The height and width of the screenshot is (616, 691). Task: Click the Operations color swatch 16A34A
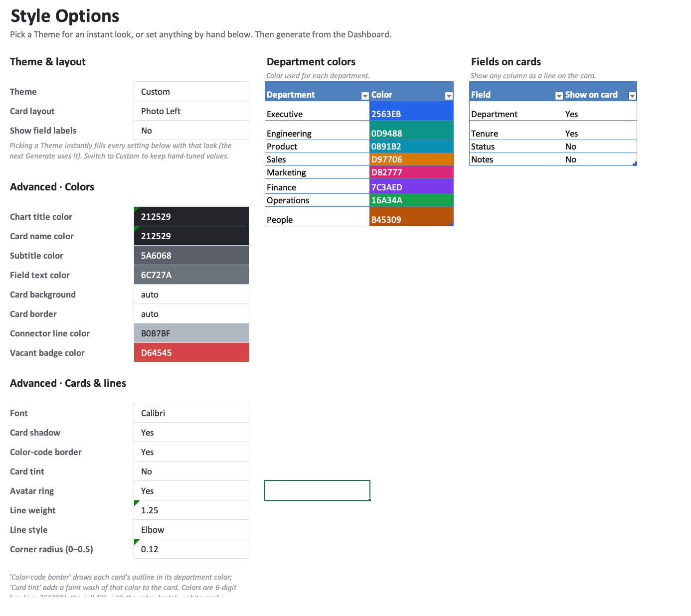411,200
